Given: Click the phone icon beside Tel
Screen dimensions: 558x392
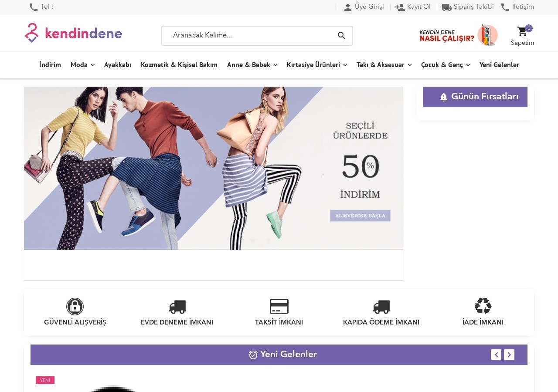Looking at the screenshot, I should click(x=34, y=7).
